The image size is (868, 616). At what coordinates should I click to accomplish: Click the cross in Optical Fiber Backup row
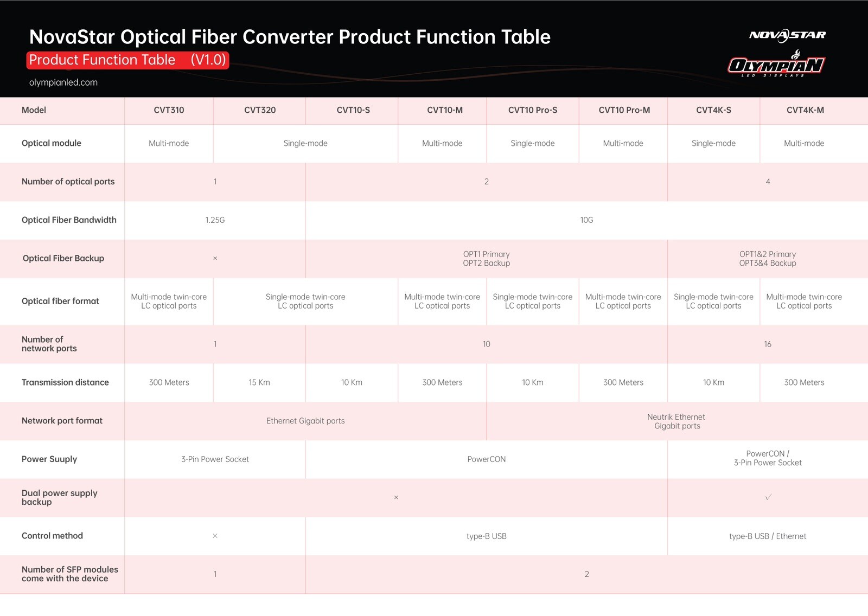coord(215,259)
